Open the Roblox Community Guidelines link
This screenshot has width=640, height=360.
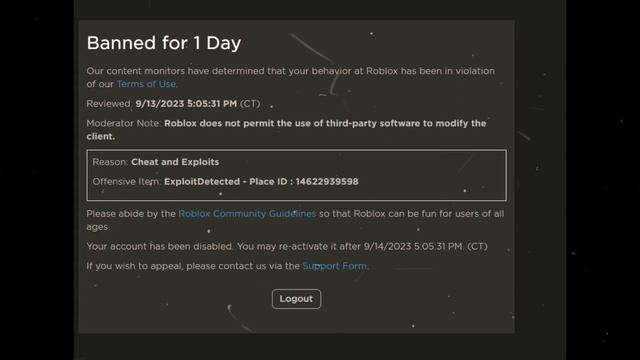click(x=247, y=214)
